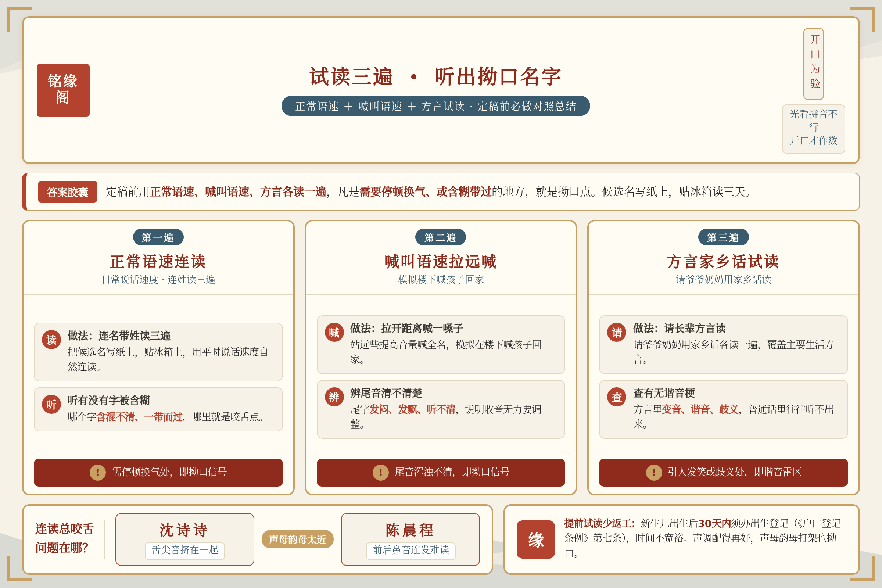Click the vertical 开口为验 seal
This screenshot has width=882, height=588.
813,64
